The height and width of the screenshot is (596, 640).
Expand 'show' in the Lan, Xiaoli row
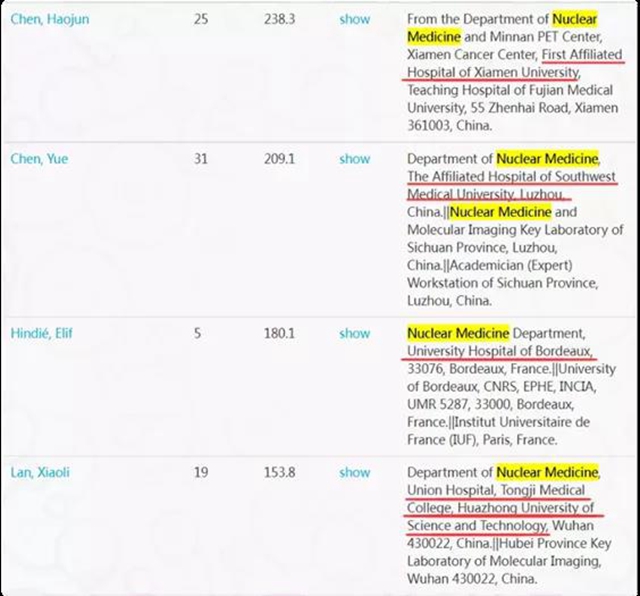pyautogui.click(x=354, y=472)
